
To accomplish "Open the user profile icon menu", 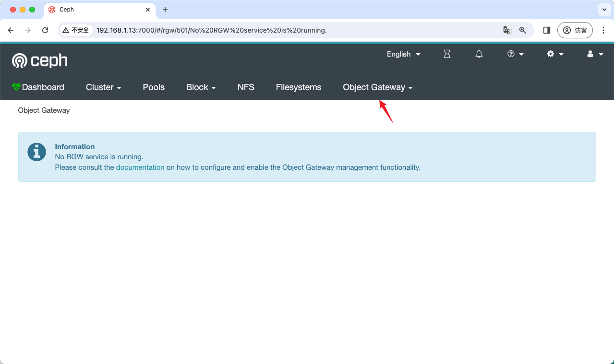I will [595, 54].
